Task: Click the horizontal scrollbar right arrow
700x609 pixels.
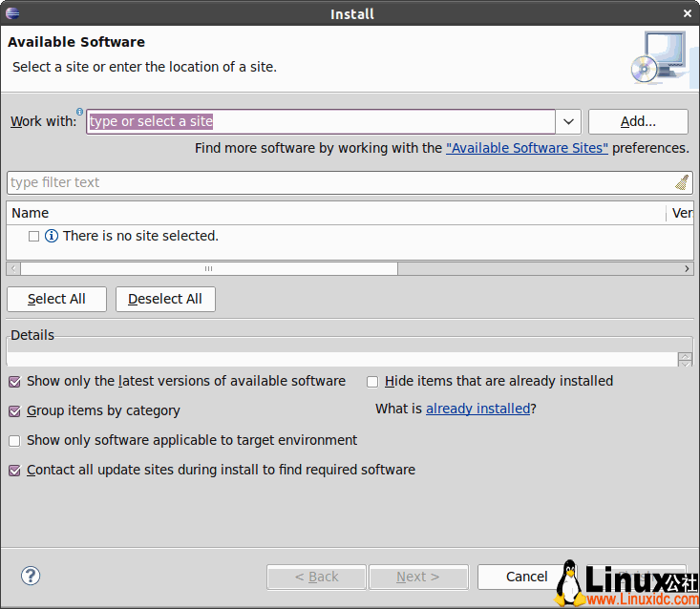Action: click(688, 269)
